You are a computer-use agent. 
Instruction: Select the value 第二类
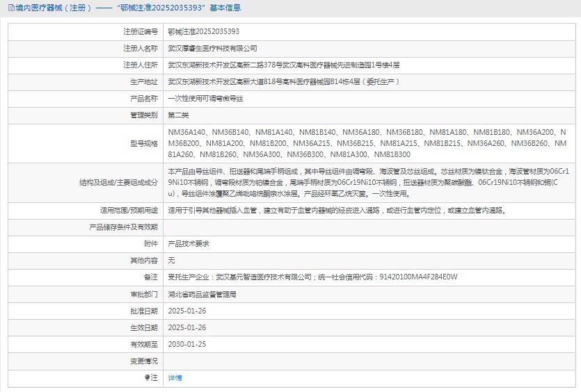[x=178, y=115]
